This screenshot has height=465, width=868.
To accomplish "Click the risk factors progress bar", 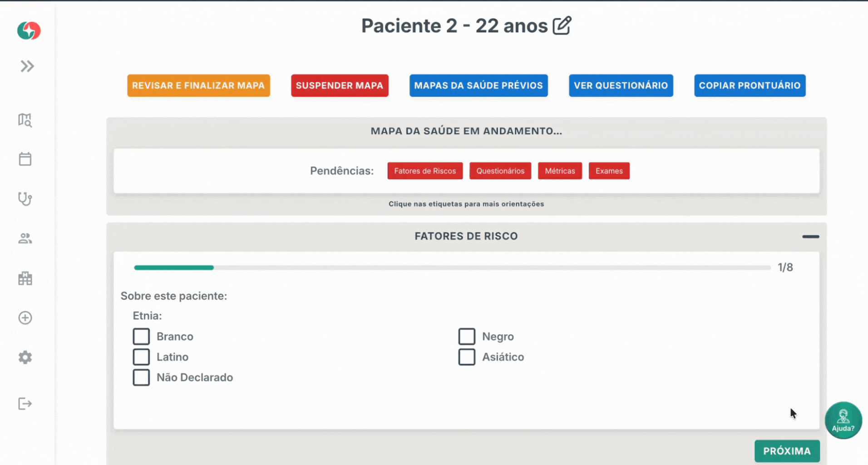I will (x=452, y=268).
